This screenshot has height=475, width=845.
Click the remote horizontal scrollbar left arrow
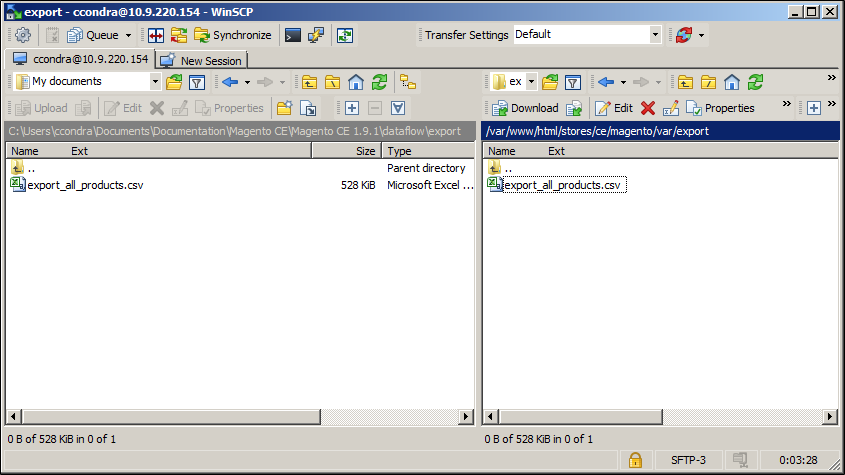pyautogui.click(x=490, y=416)
